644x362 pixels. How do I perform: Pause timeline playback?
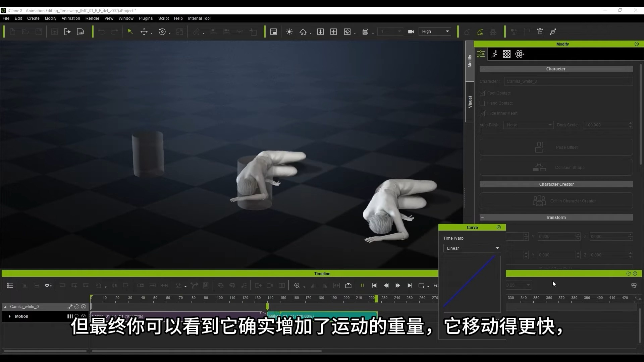363,286
